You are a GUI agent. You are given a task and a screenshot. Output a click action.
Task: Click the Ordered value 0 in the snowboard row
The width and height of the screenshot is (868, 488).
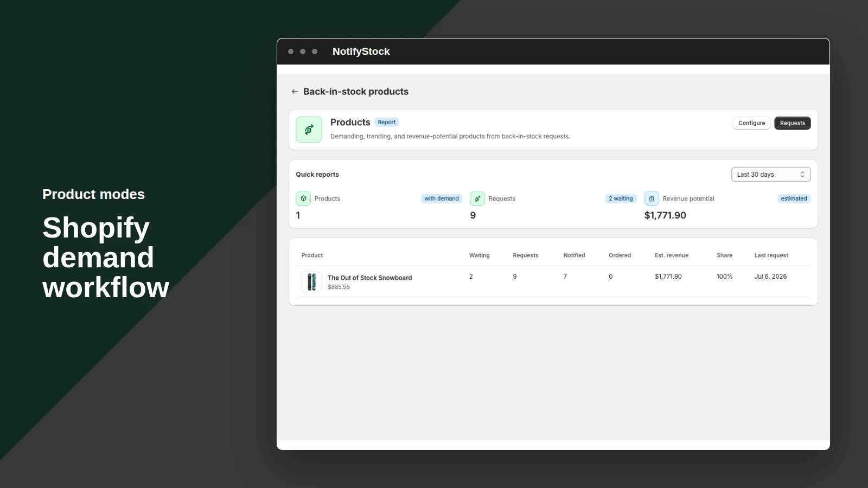611,277
